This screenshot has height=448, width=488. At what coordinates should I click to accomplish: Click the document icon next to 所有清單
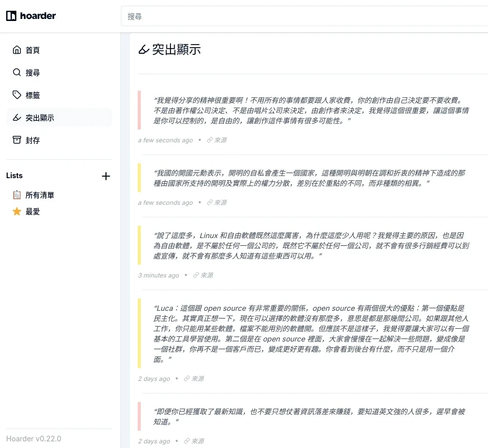(17, 195)
